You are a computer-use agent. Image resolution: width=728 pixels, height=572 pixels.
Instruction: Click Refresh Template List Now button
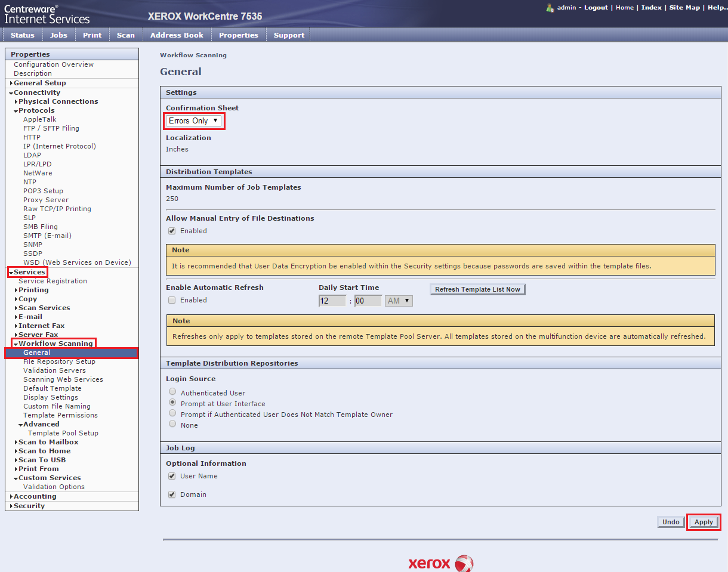pyautogui.click(x=477, y=289)
